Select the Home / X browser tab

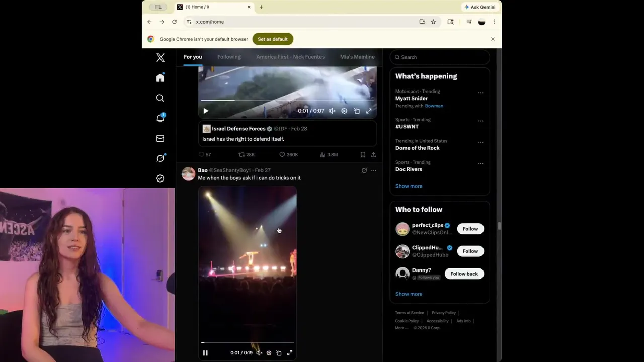click(x=214, y=7)
